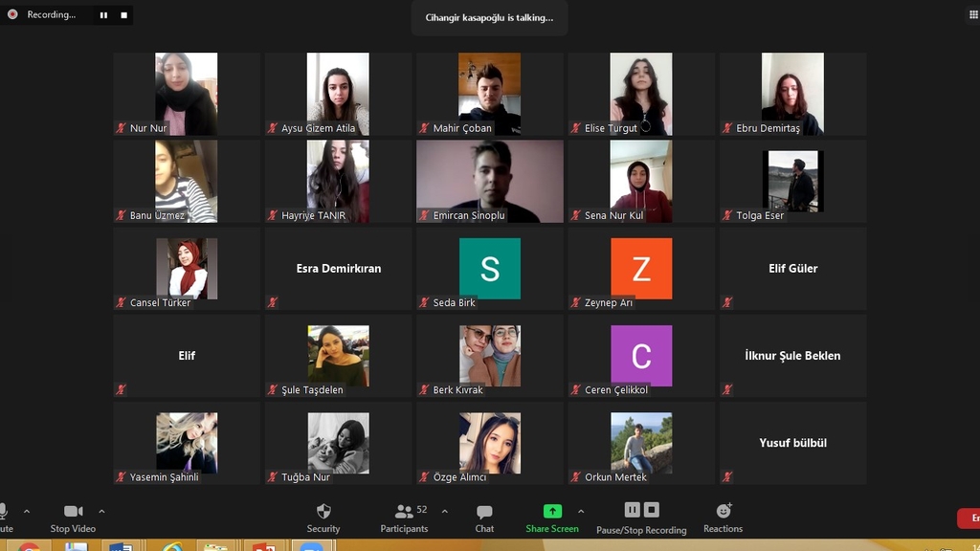This screenshot has width=980, height=551.
Task: Stop recording using the bottom toolbar square
Action: pyautogui.click(x=652, y=510)
